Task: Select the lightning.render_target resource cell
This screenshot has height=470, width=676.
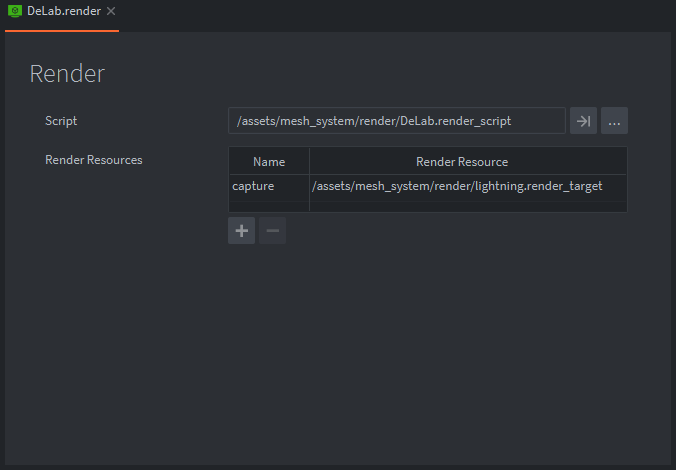Action: [x=468, y=186]
